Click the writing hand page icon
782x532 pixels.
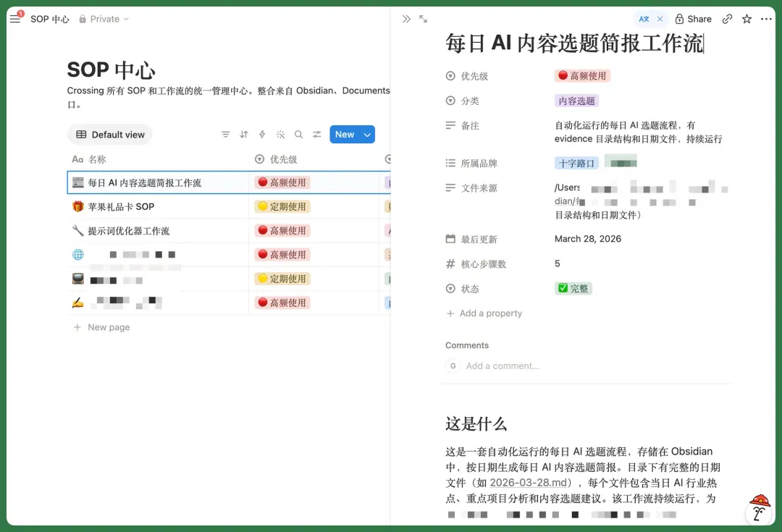[x=77, y=303]
